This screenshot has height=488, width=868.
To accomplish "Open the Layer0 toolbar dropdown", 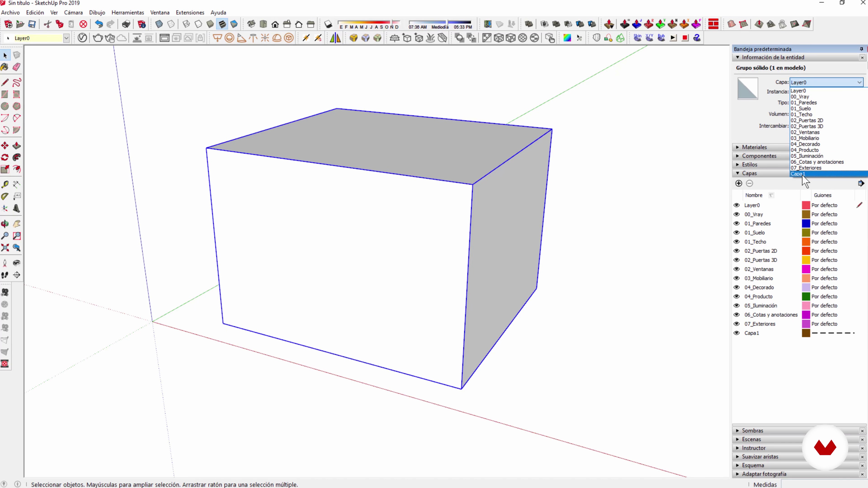I will click(66, 38).
